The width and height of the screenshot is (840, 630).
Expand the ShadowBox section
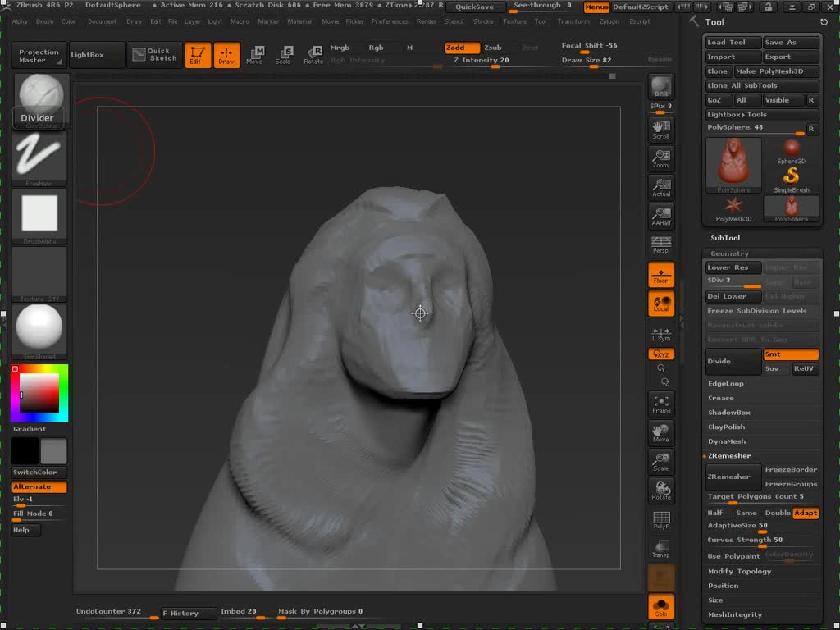point(729,413)
